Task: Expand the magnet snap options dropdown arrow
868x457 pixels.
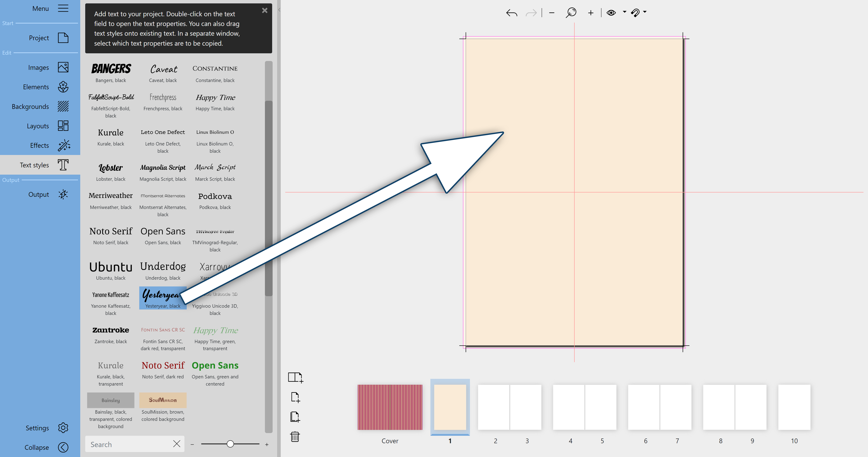Action: (645, 12)
